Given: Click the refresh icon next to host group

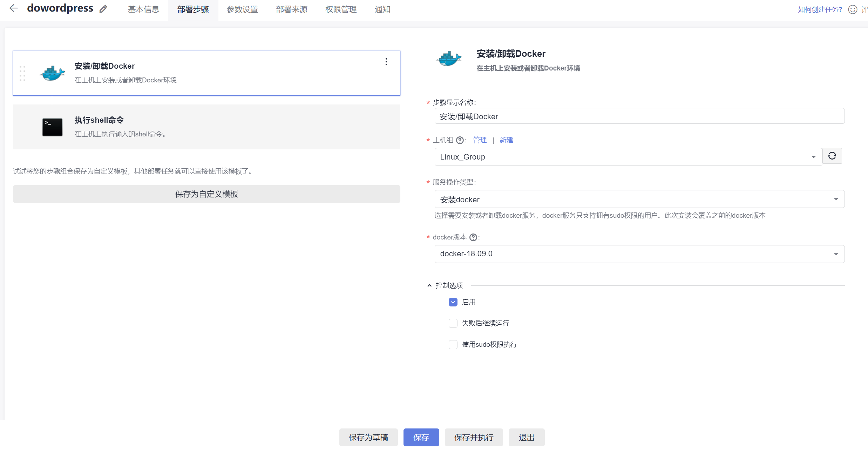Looking at the screenshot, I should pyautogui.click(x=832, y=156).
